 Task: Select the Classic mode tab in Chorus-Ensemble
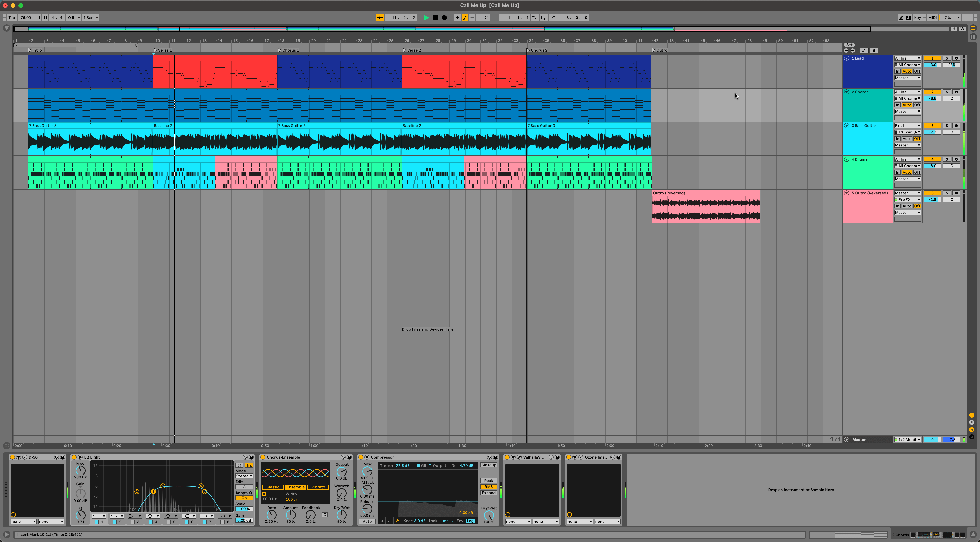point(273,487)
